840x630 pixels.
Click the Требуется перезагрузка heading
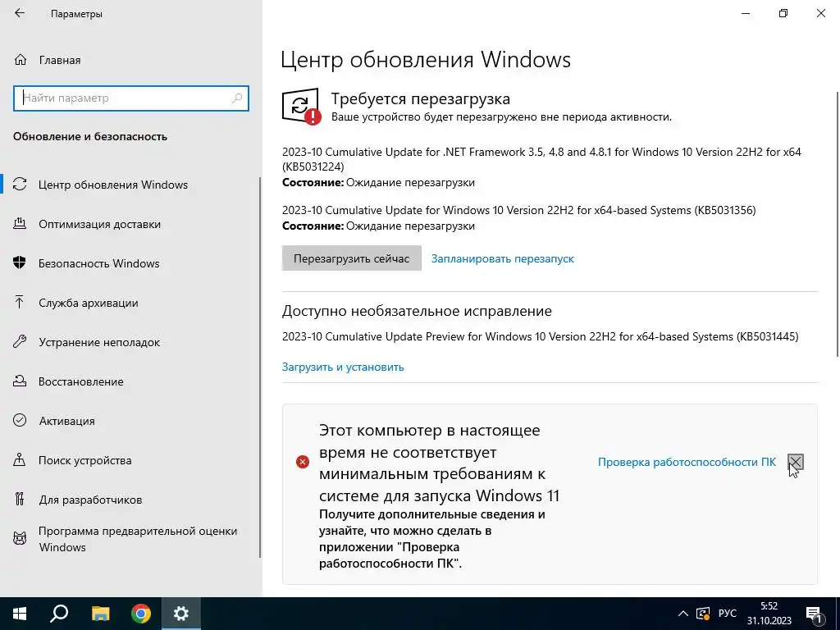(421, 98)
